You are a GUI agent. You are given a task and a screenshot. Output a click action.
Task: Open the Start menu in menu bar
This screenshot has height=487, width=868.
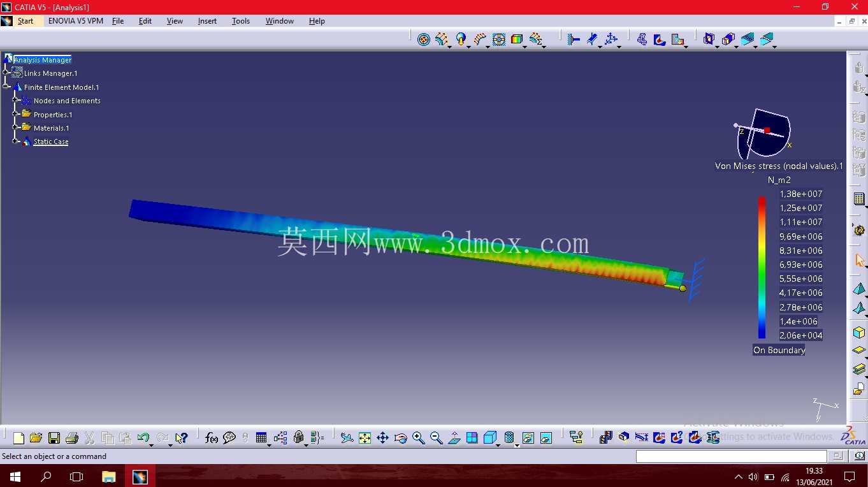pos(25,21)
